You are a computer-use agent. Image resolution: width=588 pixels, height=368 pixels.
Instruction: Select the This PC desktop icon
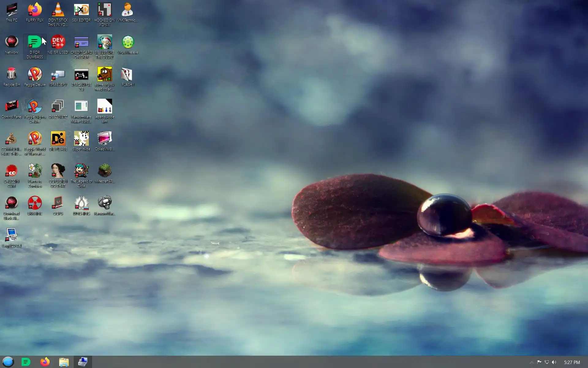[x=12, y=10]
